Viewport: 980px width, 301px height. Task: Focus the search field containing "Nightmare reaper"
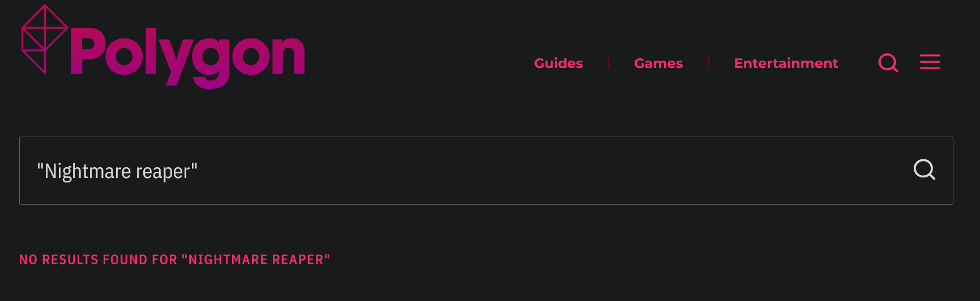pyautogui.click(x=486, y=171)
